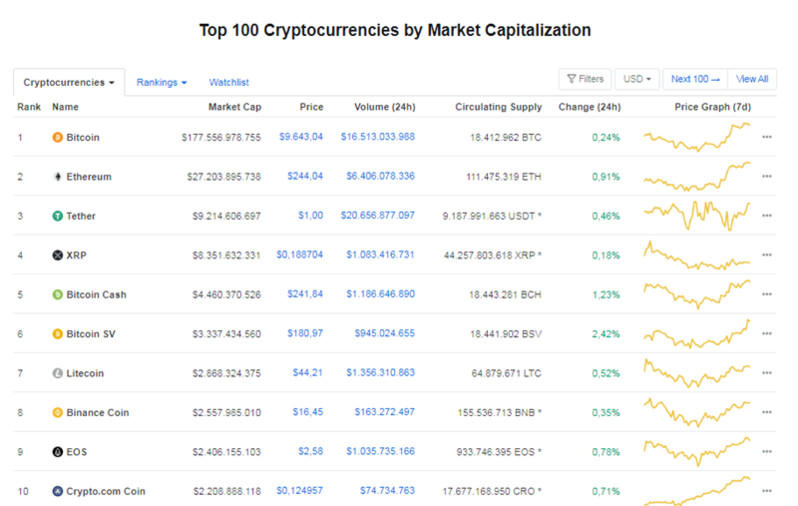The height and width of the screenshot is (506, 798).
Task: Click the Bitcoin coin logo icon
Action: click(57, 138)
